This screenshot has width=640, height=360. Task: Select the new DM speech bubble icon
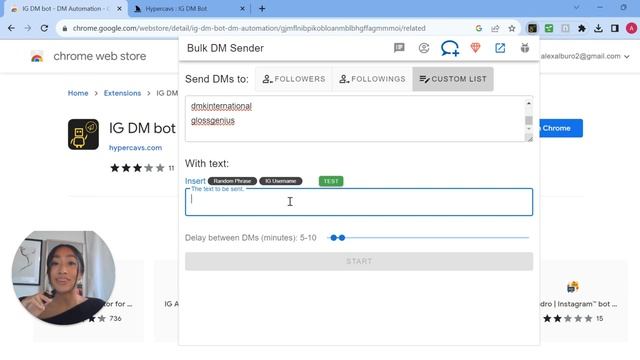coord(449,48)
